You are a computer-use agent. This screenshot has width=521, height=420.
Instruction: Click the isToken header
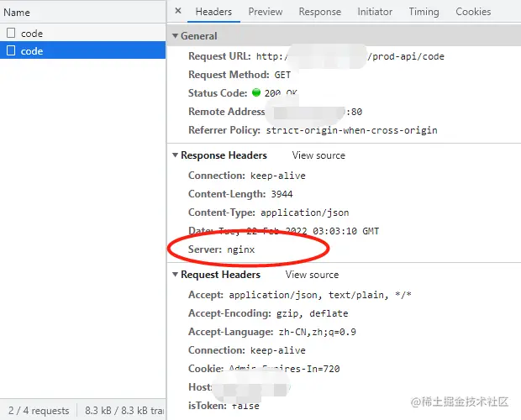coord(224,406)
